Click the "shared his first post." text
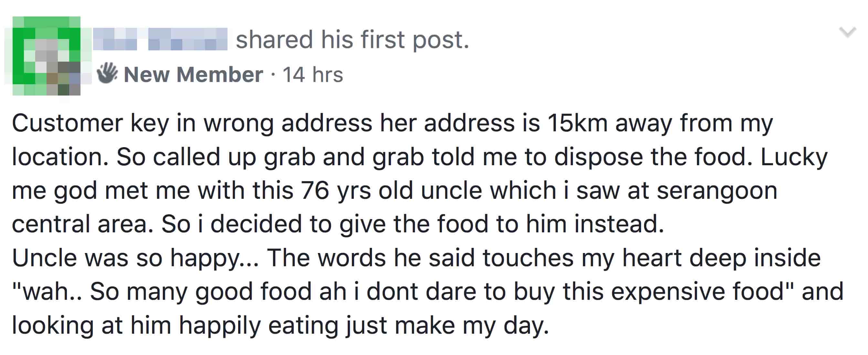This screenshot has height=355, width=868. pos(352,39)
